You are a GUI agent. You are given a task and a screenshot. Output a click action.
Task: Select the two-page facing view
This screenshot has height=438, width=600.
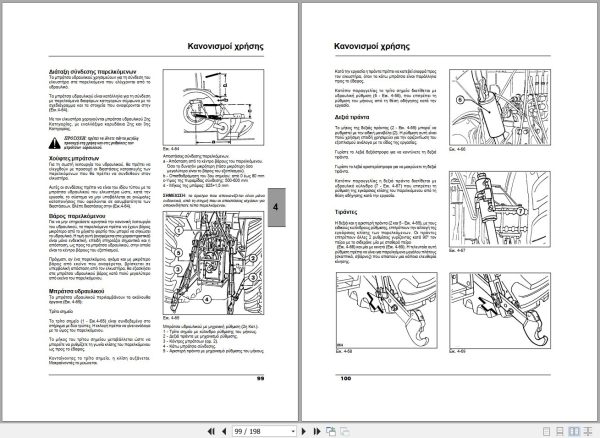[574, 431]
